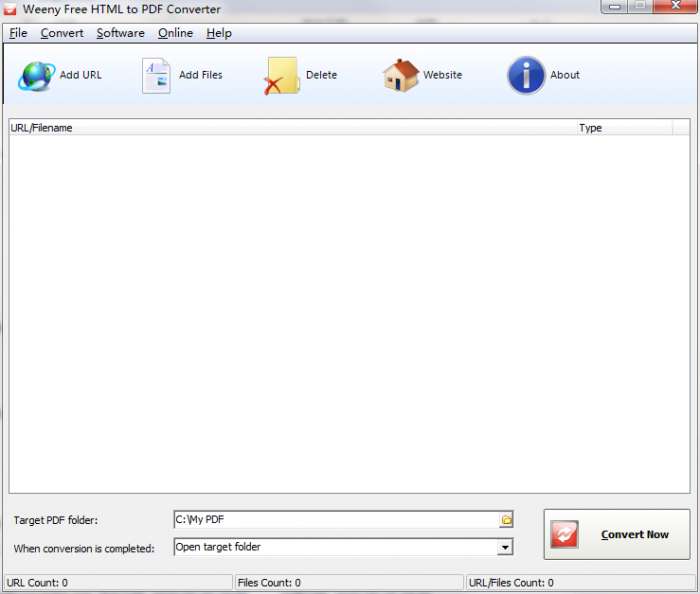
Task: Click the Convert Now button
Action: pyautogui.click(x=617, y=534)
